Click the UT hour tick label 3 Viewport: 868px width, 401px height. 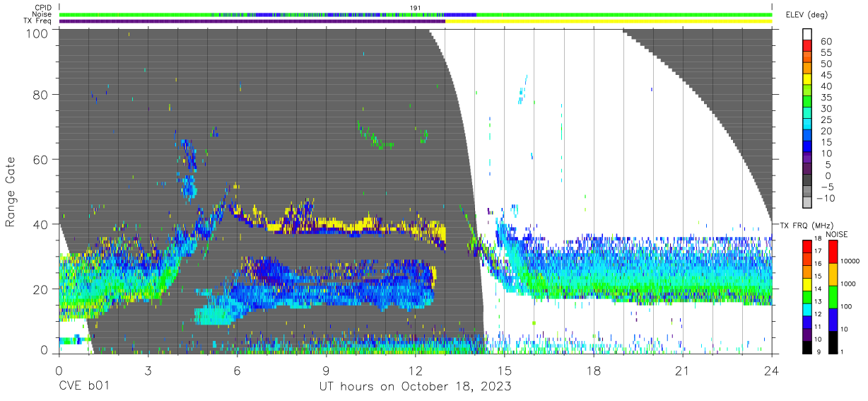pyautogui.click(x=148, y=371)
